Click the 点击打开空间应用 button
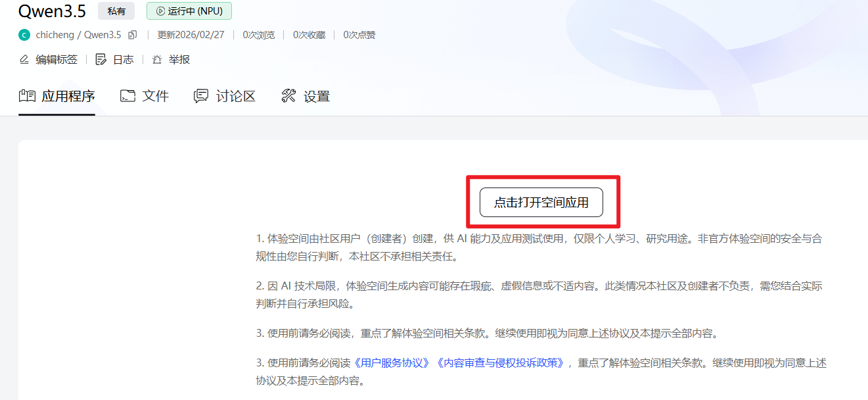The image size is (868, 400). click(x=541, y=203)
